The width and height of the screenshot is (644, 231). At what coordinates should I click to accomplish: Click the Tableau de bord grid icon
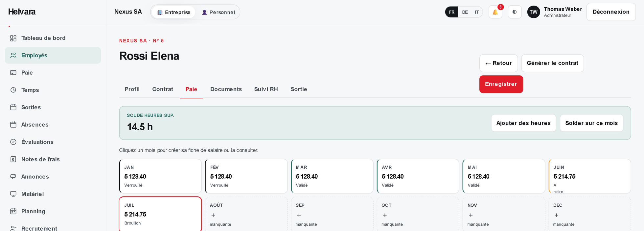[13, 38]
